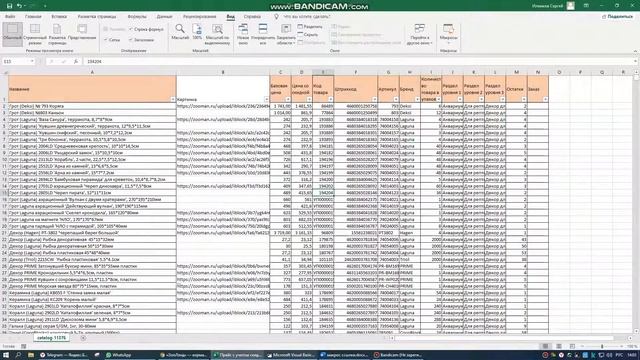640x360 pixels.
Task: Open filter dropdown for Название column
Action: [x=173, y=99]
